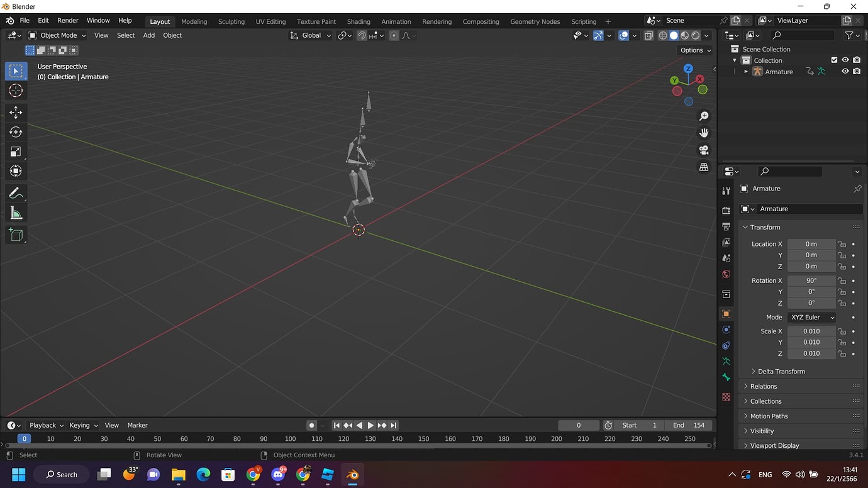Click the Scale X value field
This screenshot has height=488, width=868.
pyautogui.click(x=811, y=331)
